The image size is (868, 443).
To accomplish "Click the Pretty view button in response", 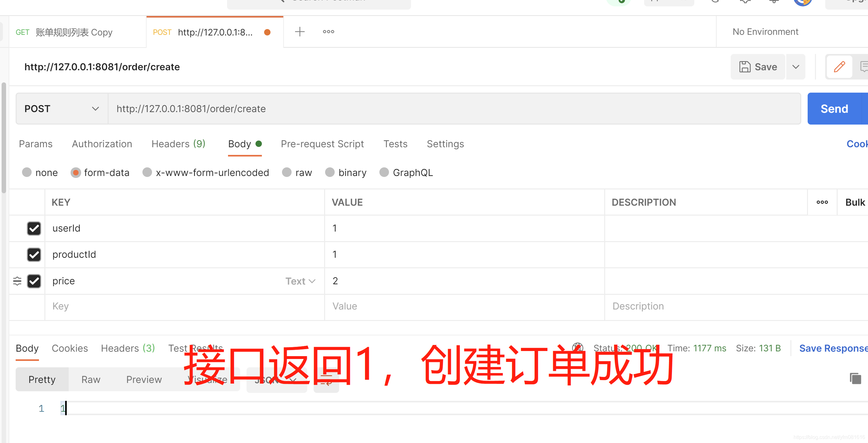I will pos(42,379).
